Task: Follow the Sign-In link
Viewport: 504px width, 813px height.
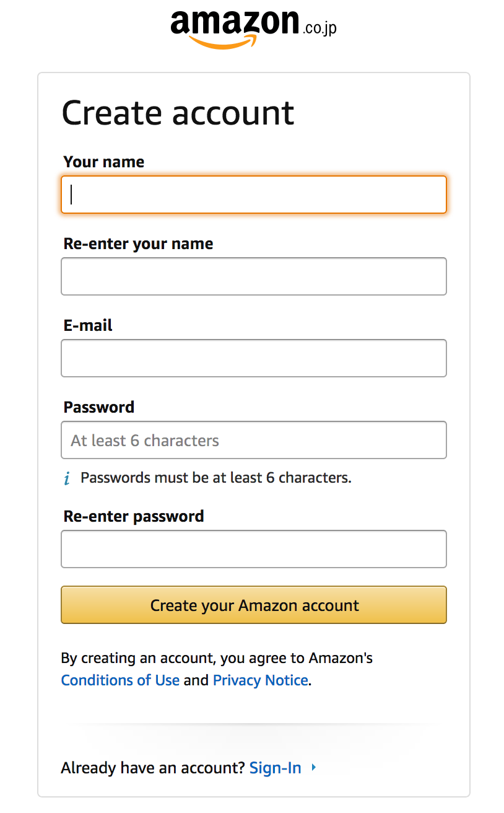Action: pos(275,768)
